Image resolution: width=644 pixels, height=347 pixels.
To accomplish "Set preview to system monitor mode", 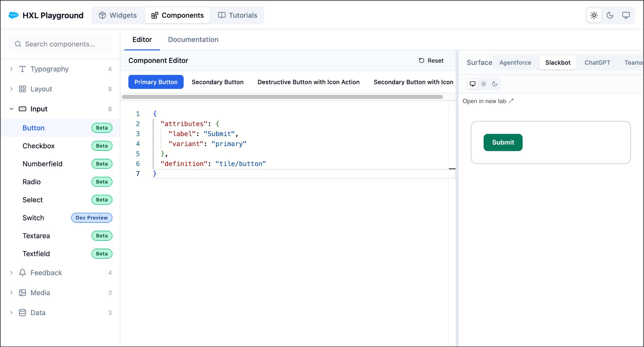I will pos(472,84).
